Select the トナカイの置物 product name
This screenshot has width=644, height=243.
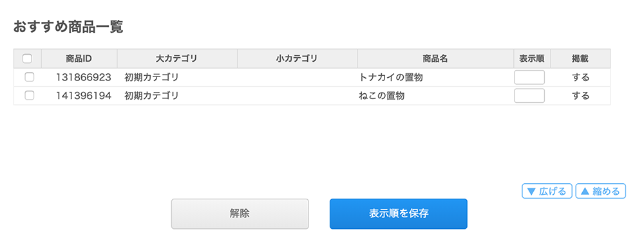click(391, 77)
